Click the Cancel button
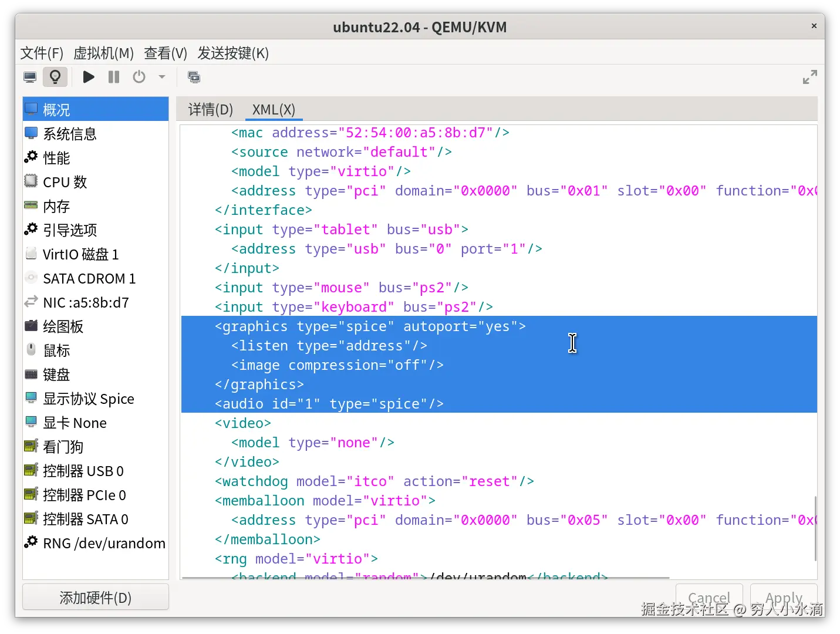Screen dimensions: 840x634 pos(709,598)
